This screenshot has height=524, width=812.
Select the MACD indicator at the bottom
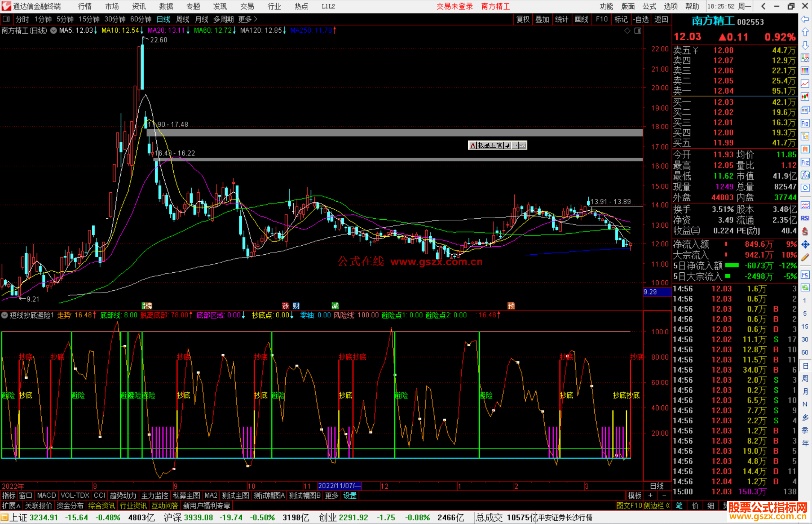[x=46, y=495]
